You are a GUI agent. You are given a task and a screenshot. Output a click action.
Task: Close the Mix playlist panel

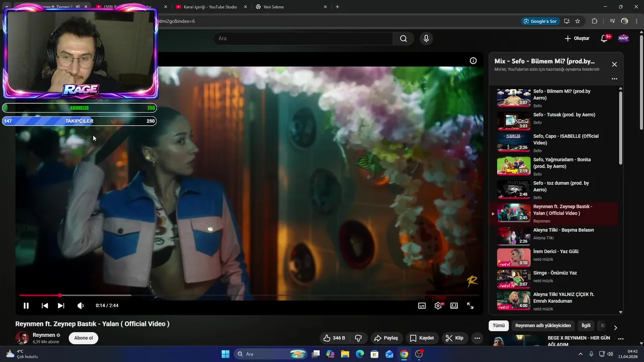[614, 64]
